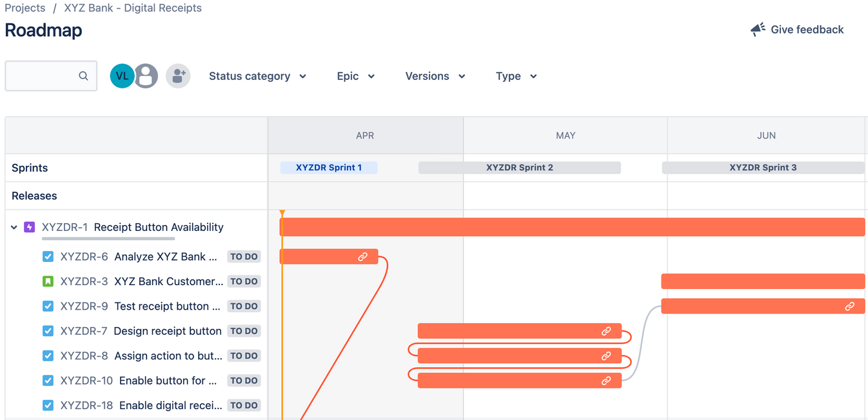Click inside the roadmap search field
This screenshot has height=420, width=868.
coord(42,76)
